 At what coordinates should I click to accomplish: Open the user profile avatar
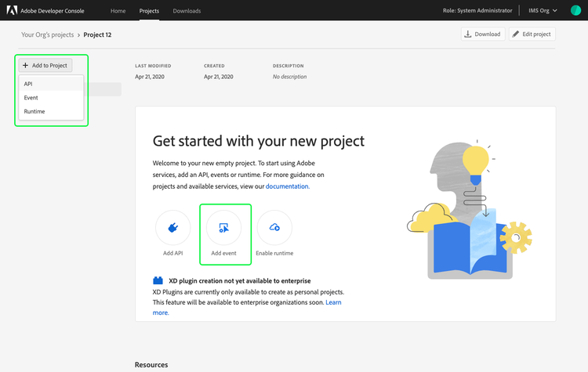575,10
